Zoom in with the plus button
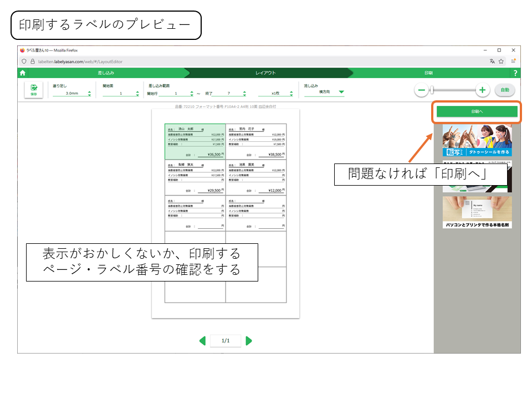The height and width of the screenshot is (399, 532). [482, 90]
